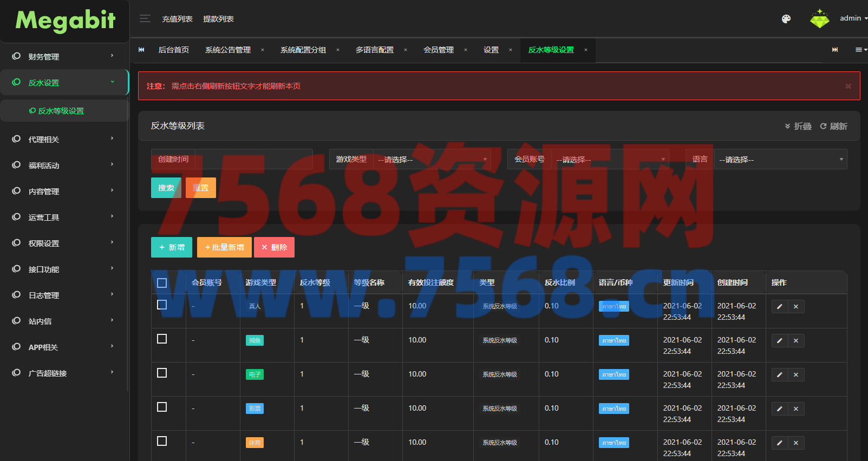This screenshot has height=461, width=868.
Task: Open 充值列表 in the top menu
Action: 177,19
